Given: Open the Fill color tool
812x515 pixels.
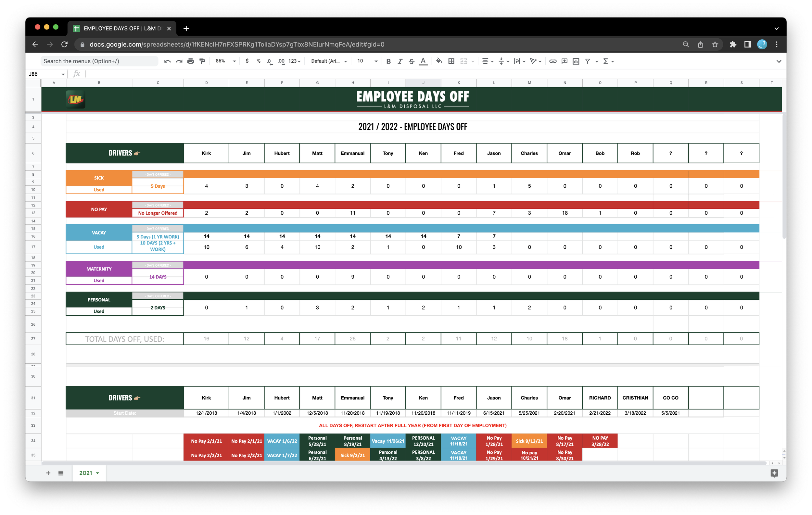Looking at the screenshot, I should (439, 61).
